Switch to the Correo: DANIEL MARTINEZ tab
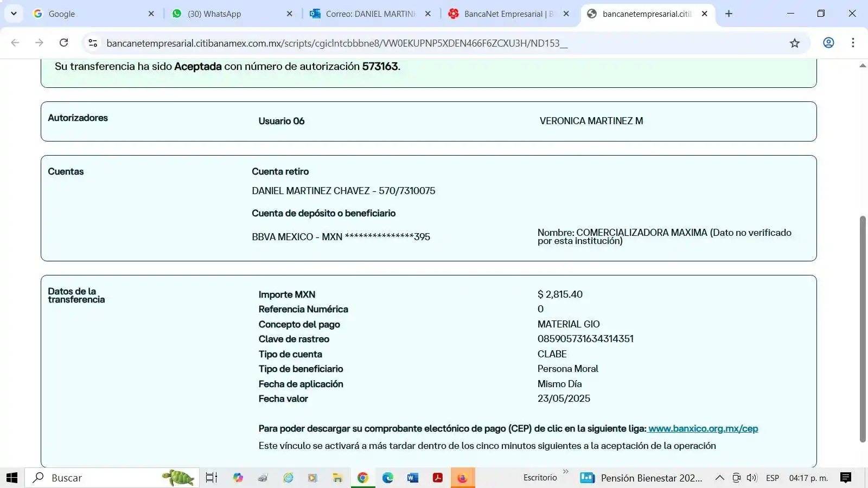The image size is (868, 488). [x=370, y=14]
